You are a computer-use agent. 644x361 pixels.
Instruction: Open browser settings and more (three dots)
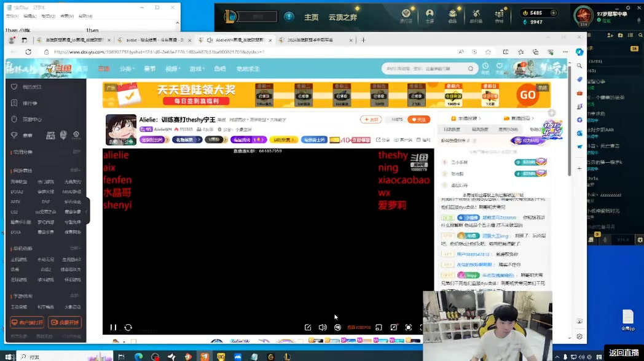pos(565,52)
